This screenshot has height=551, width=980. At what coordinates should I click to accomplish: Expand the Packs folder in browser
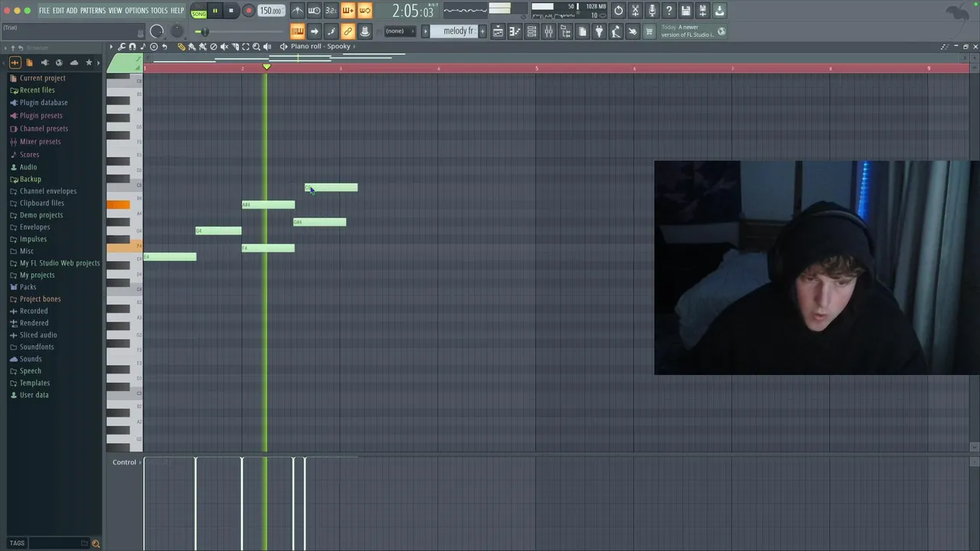[x=24, y=287]
